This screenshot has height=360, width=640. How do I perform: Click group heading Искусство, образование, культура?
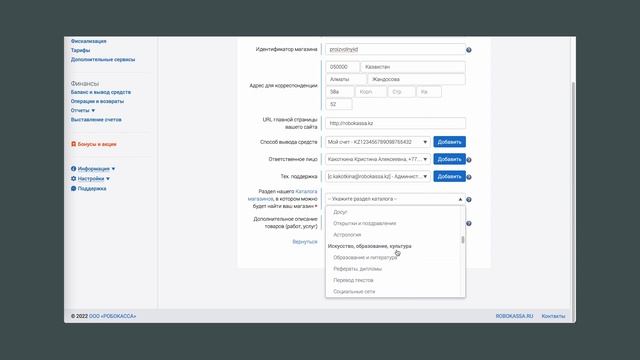click(369, 246)
